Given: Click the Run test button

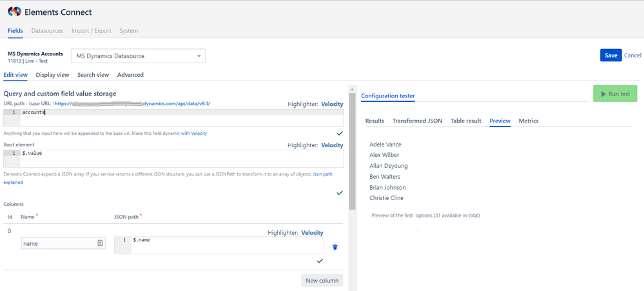Looking at the screenshot, I should click(x=615, y=94).
